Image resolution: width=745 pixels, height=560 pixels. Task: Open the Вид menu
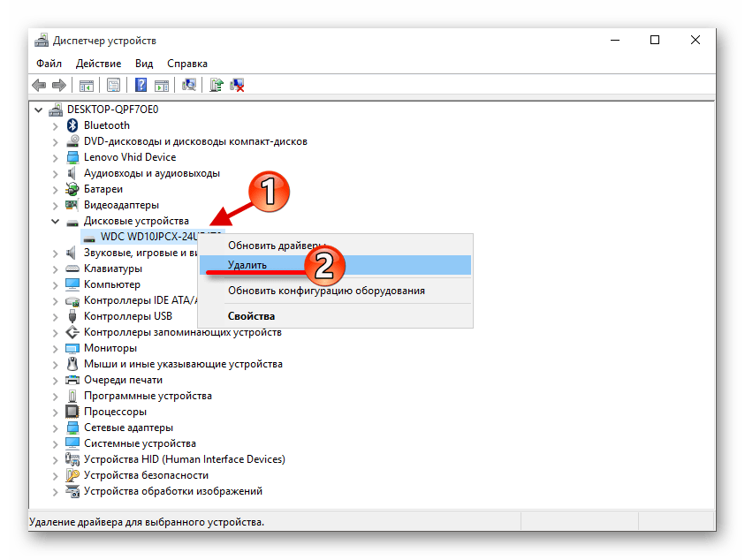144,64
